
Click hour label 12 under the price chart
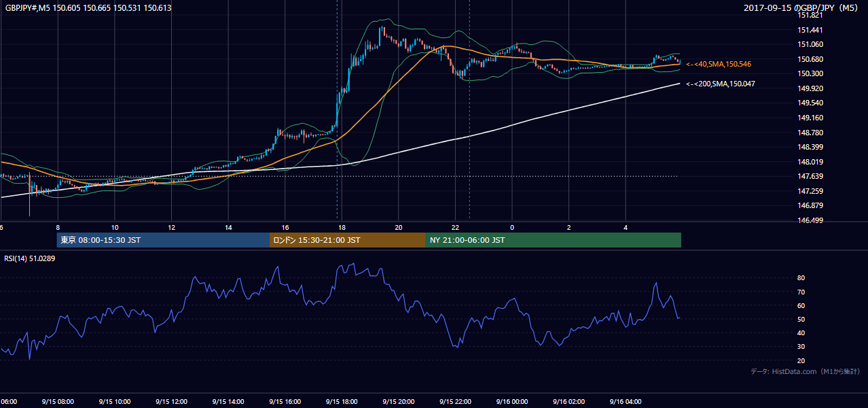(172, 227)
